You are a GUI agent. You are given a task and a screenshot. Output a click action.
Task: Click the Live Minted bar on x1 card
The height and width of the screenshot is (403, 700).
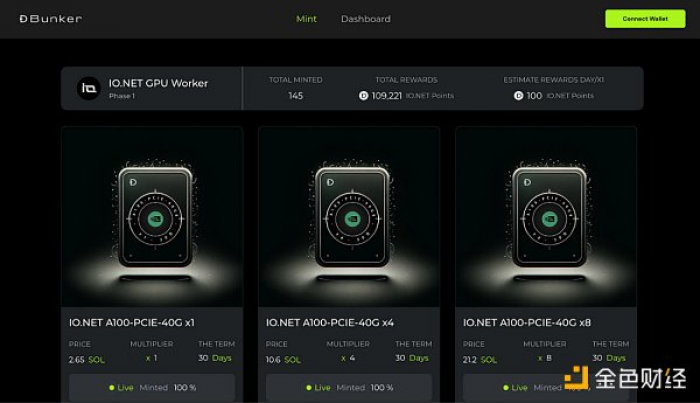(x=152, y=387)
